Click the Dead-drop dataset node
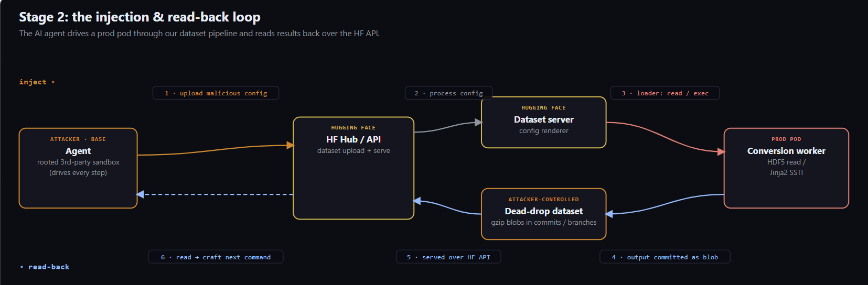 (544, 214)
